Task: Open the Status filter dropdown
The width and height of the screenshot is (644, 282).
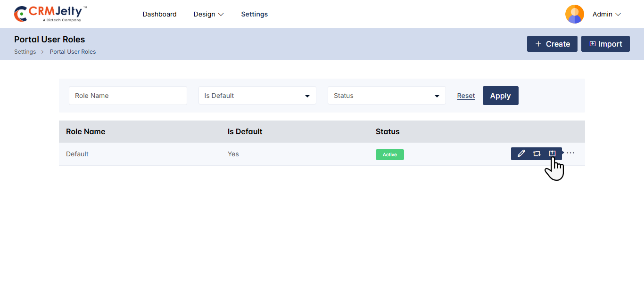Action: 387,96
